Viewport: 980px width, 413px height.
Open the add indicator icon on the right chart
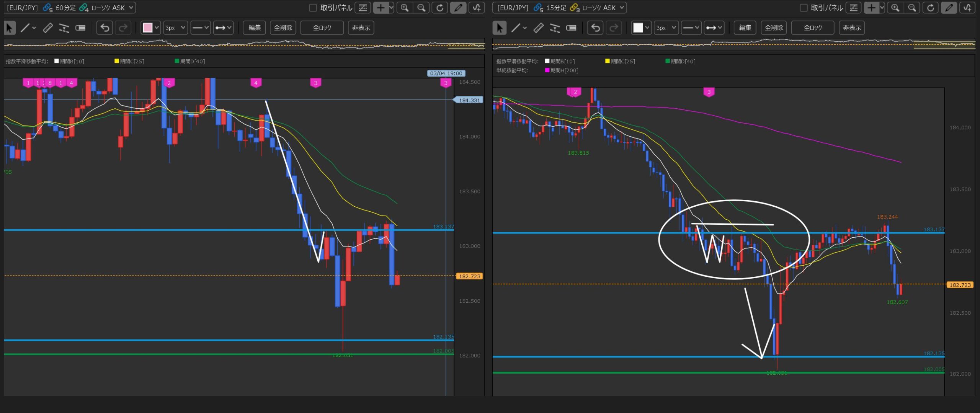pyautogui.click(x=967, y=8)
